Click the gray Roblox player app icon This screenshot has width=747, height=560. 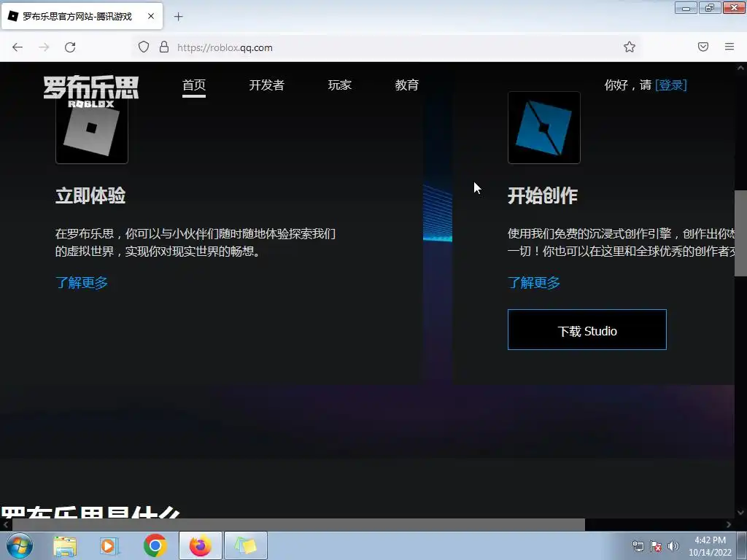[x=92, y=131]
